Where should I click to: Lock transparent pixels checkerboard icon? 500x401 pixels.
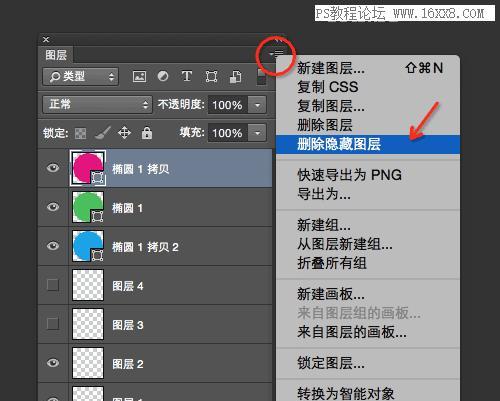point(80,133)
